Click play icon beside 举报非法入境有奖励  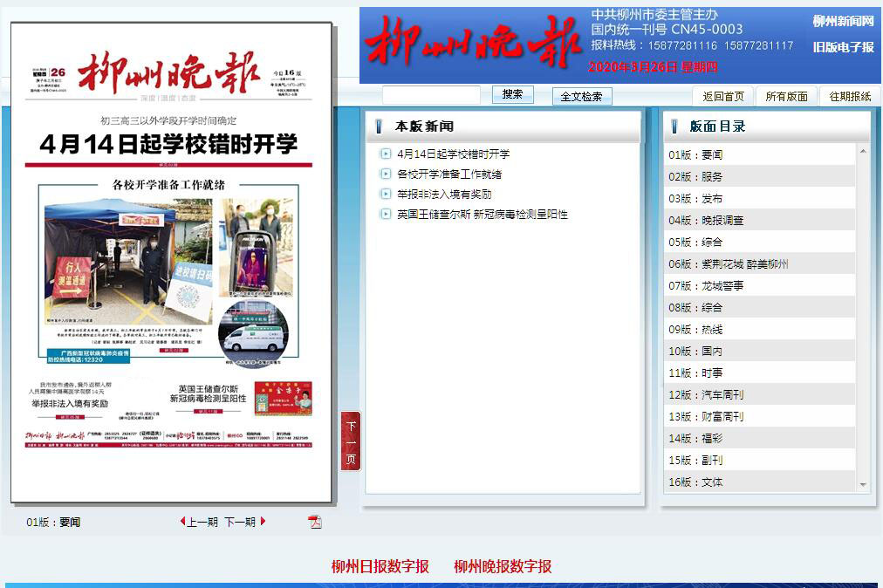[x=386, y=195]
